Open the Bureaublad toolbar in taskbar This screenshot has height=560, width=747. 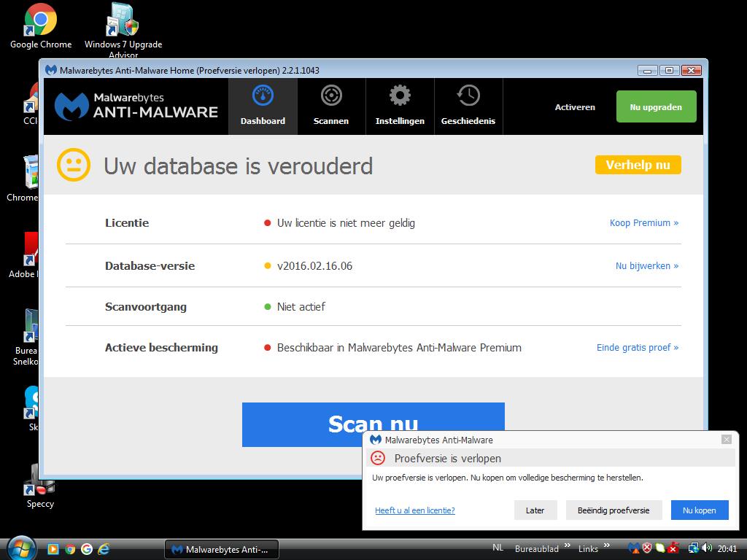[537, 548]
